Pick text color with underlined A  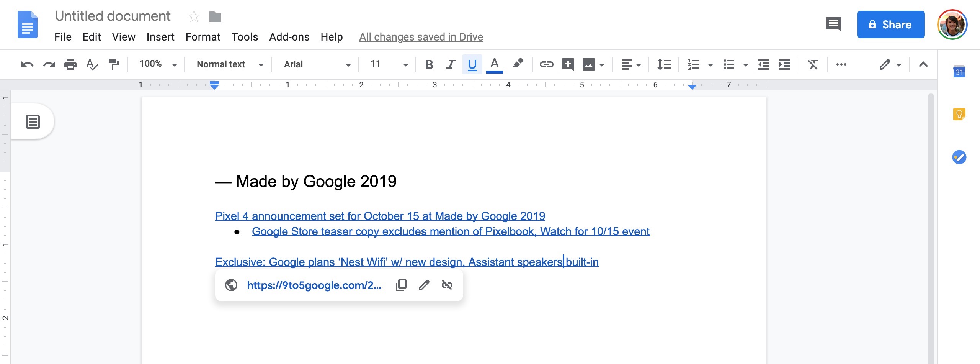[x=494, y=64]
